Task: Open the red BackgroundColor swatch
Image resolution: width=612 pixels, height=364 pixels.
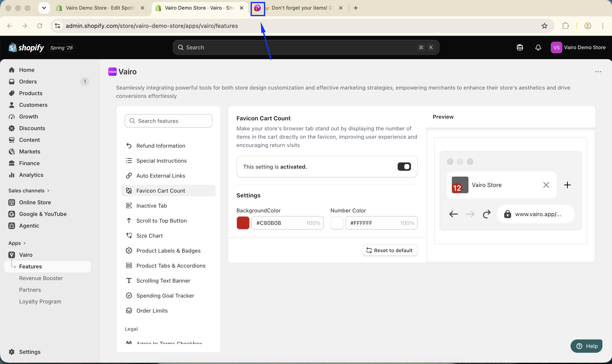Action: [243, 223]
